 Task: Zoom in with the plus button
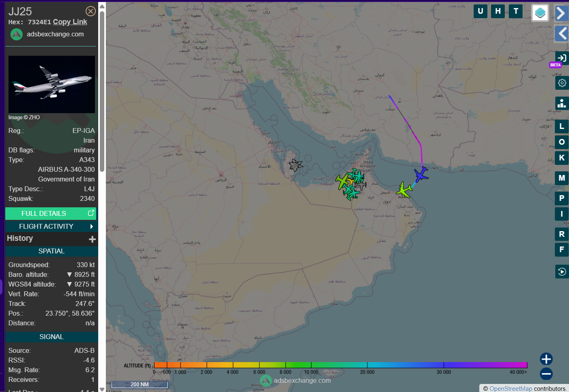546,359
